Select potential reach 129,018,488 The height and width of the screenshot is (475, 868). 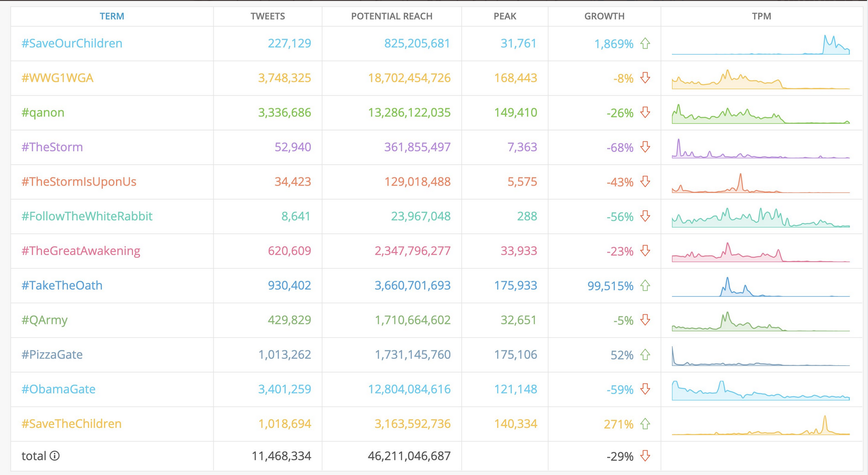(417, 181)
